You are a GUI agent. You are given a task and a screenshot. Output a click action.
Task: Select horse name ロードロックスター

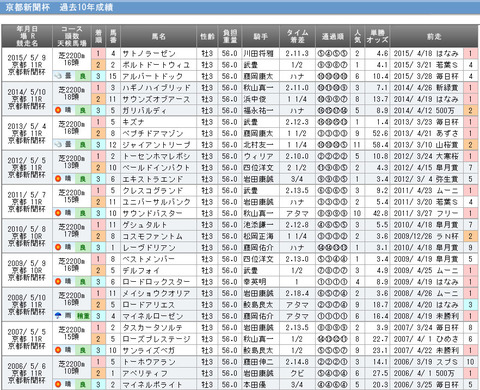[x=156, y=282]
